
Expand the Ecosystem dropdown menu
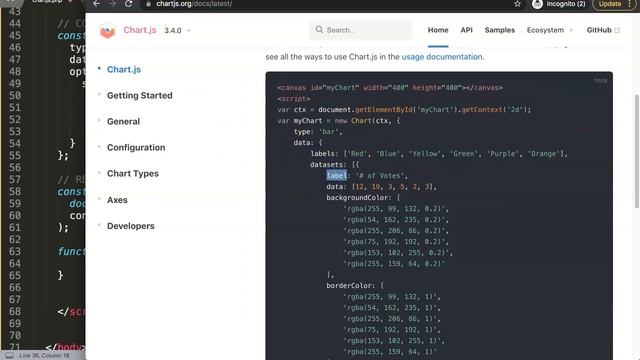click(x=549, y=30)
